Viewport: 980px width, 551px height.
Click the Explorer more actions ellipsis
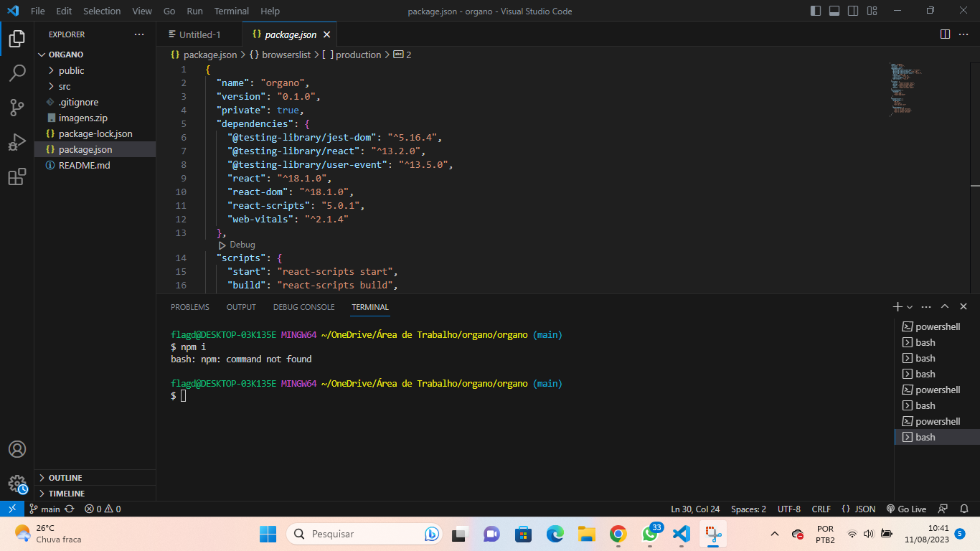tap(138, 34)
